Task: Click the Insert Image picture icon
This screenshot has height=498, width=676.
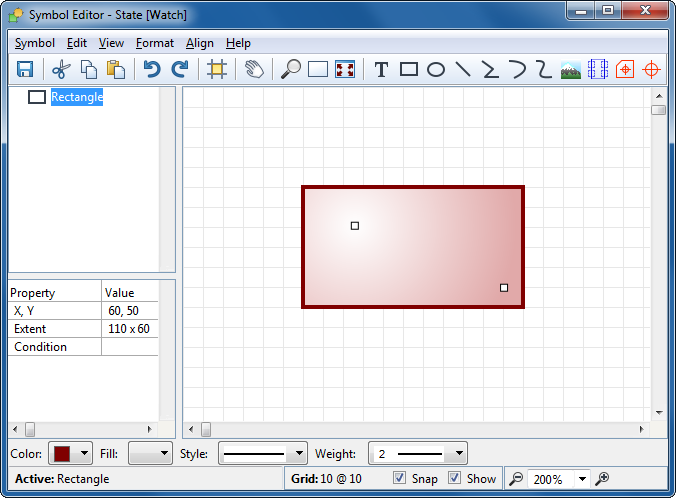Action: [x=571, y=69]
